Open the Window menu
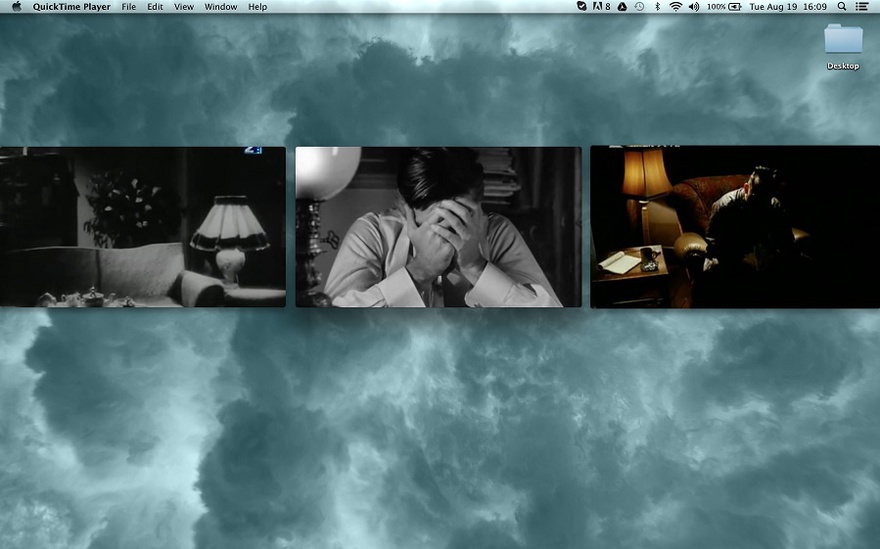880x549 pixels. [220, 7]
